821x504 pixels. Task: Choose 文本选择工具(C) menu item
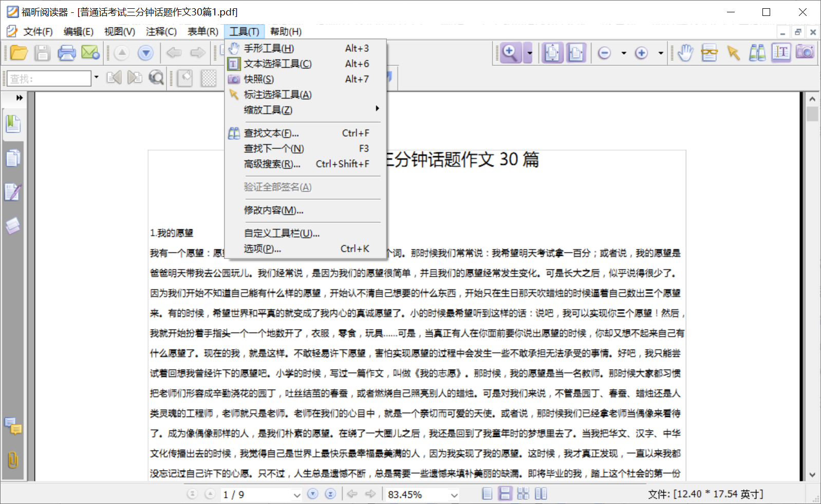pyautogui.click(x=306, y=64)
